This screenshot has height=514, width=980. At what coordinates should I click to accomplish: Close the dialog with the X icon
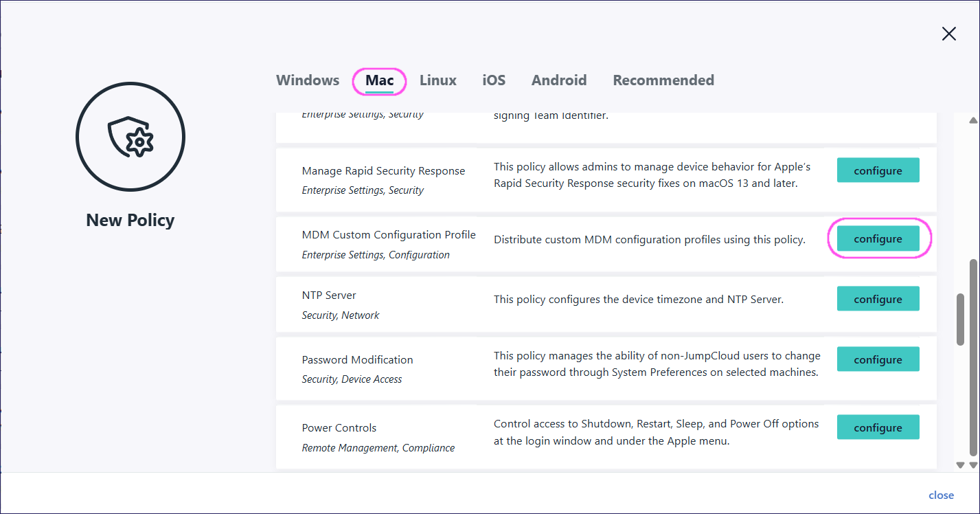(x=948, y=34)
